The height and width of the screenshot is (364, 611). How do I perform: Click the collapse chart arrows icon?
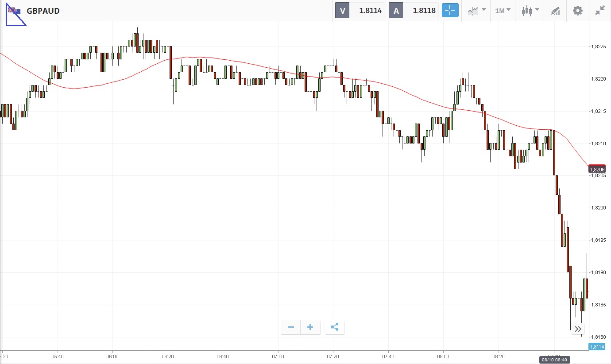pos(600,11)
